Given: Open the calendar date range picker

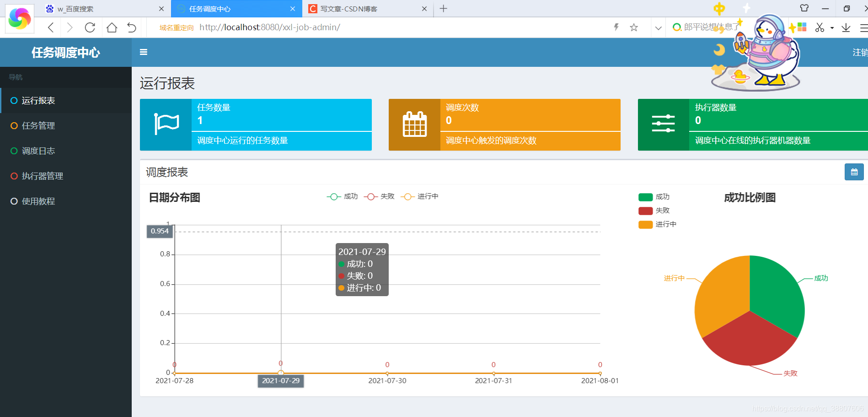Looking at the screenshot, I should pos(854,172).
